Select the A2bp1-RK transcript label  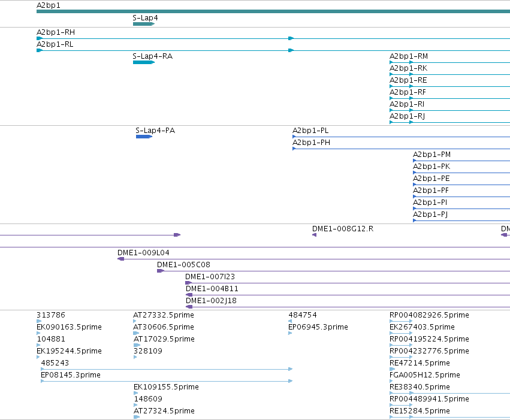coord(409,68)
